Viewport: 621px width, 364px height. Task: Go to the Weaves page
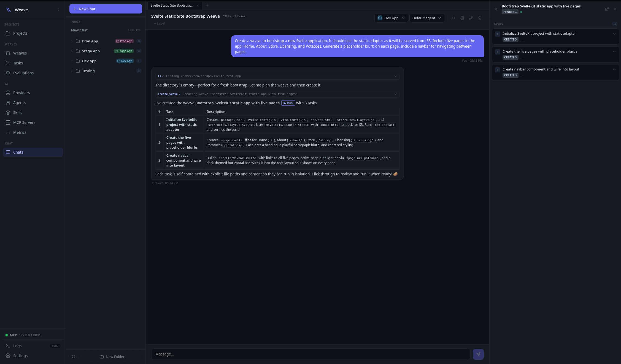(33, 53)
